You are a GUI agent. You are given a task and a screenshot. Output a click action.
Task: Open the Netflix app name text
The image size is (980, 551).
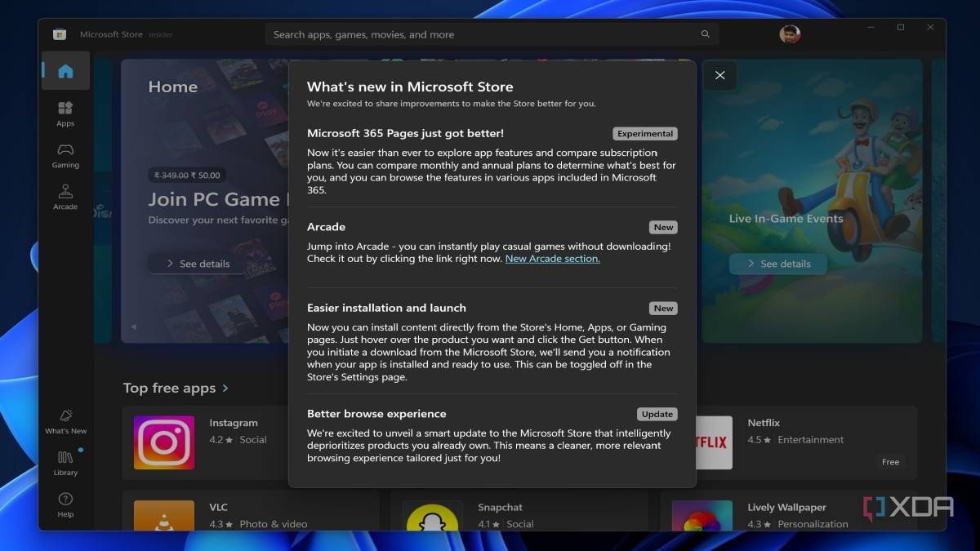pyautogui.click(x=764, y=423)
